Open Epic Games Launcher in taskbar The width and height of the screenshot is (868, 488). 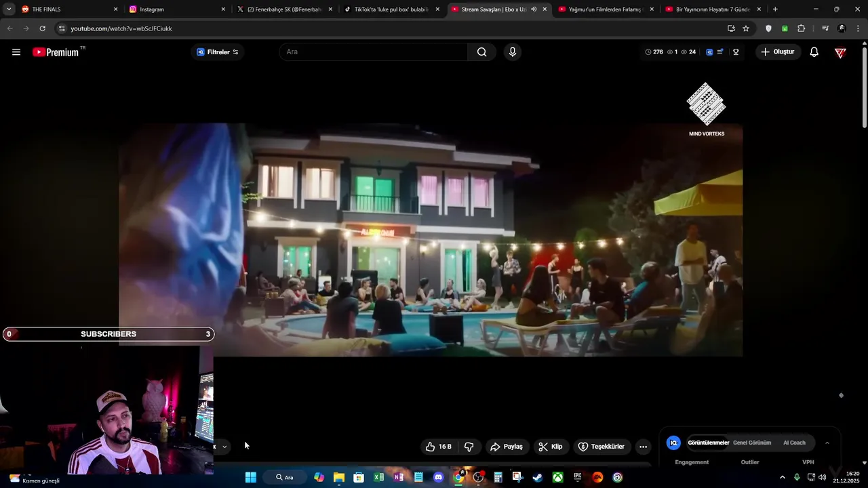click(578, 477)
